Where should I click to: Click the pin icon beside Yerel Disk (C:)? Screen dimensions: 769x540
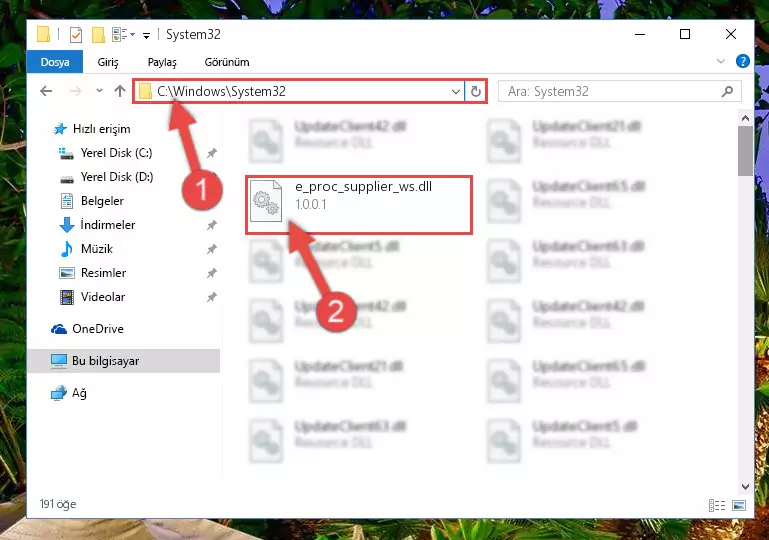pyautogui.click(x=211, y=153)
